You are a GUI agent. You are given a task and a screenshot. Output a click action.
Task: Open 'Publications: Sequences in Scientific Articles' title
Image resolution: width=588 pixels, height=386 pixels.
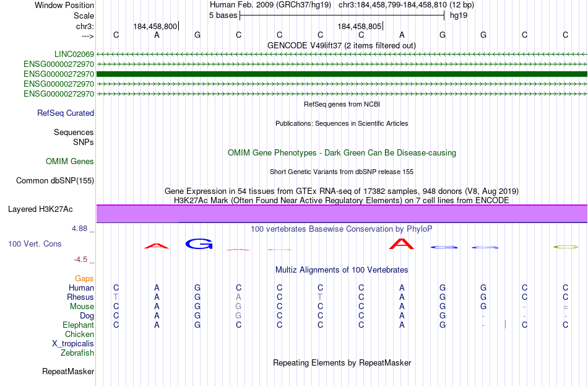(342, 123)
